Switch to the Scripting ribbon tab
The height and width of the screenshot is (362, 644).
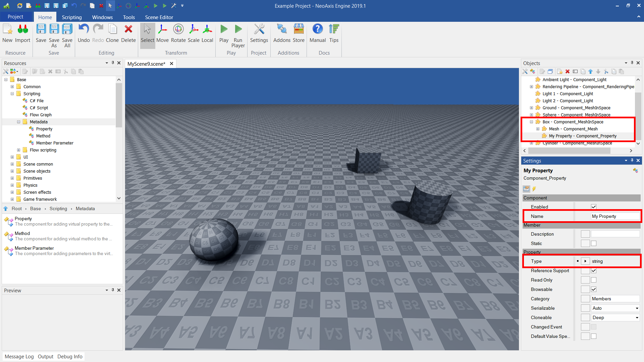click(71, 17)
